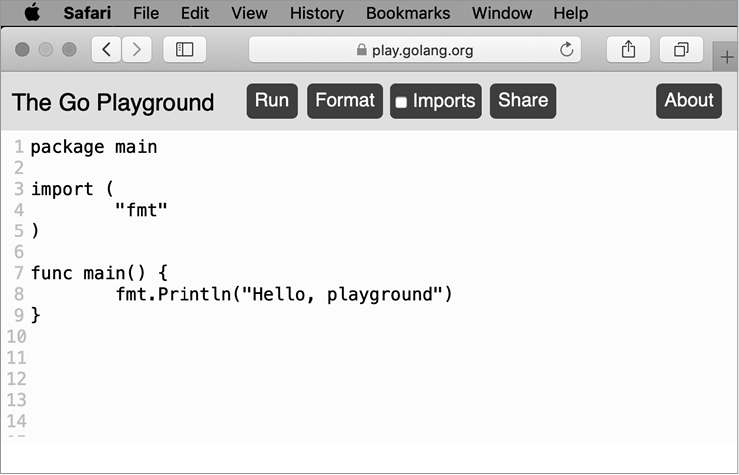The width and height of the screenshot is (739, 475).
Task: Click the Safari forward navigation arrow
Action: tap(136, 50)
